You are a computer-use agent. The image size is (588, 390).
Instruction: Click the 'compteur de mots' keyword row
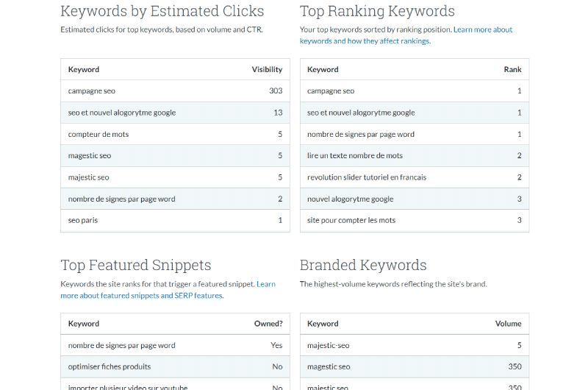click(175, 134)
